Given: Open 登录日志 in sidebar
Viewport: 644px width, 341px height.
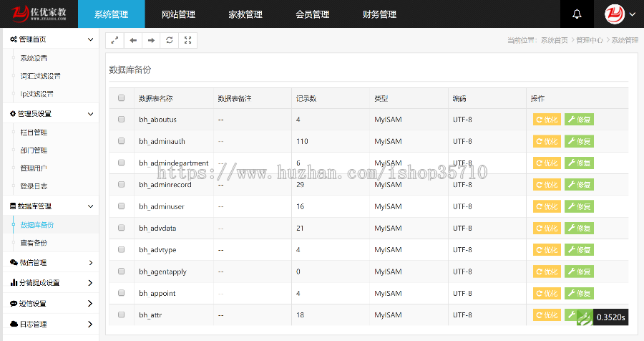Looking at the screenshot, I should click(x=34, y=186).
